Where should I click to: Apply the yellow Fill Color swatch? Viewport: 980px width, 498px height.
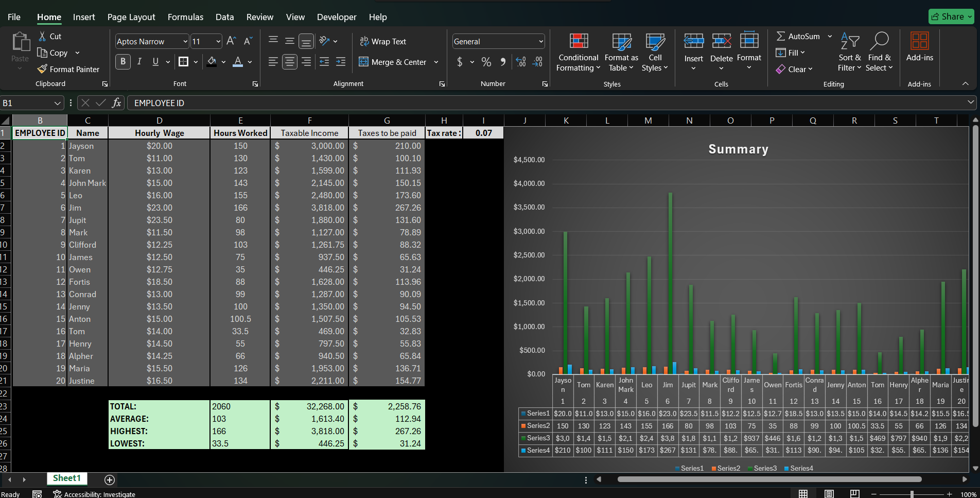click(212, 62)
